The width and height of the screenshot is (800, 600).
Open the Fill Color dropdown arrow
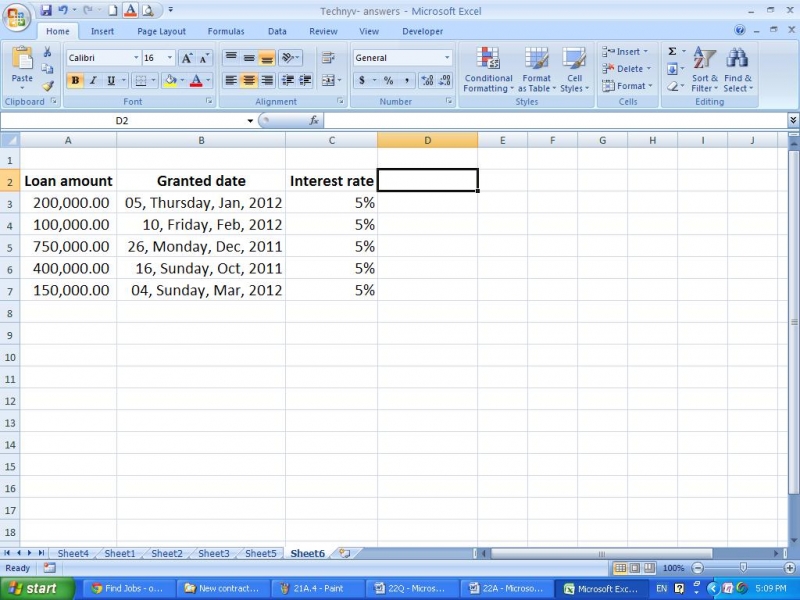coord(180,81)
